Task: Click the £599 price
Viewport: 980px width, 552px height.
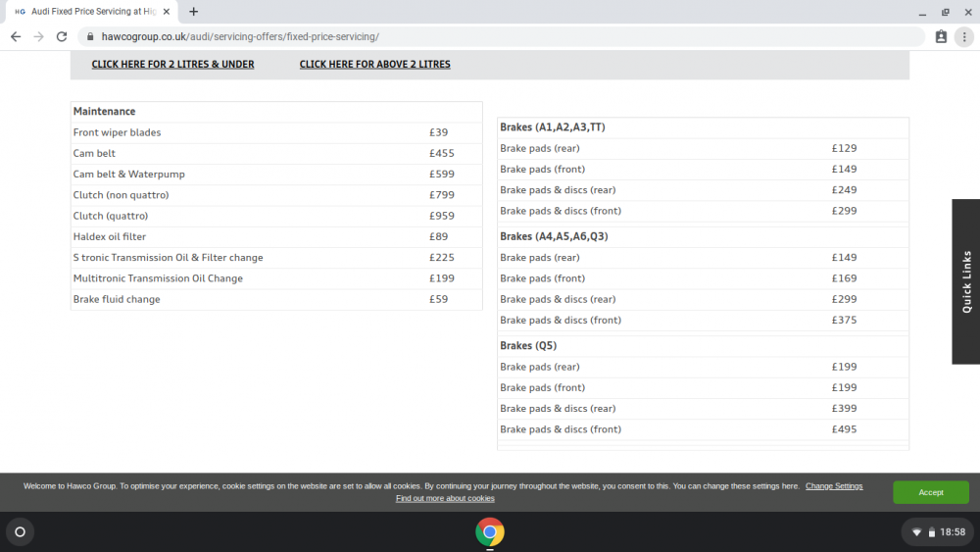Action: [442, 175]
